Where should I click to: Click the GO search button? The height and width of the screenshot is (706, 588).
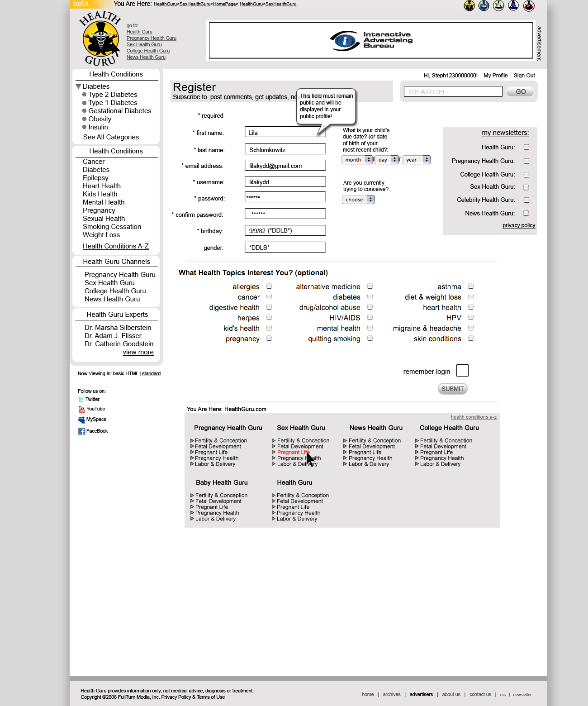click(521, 92)
